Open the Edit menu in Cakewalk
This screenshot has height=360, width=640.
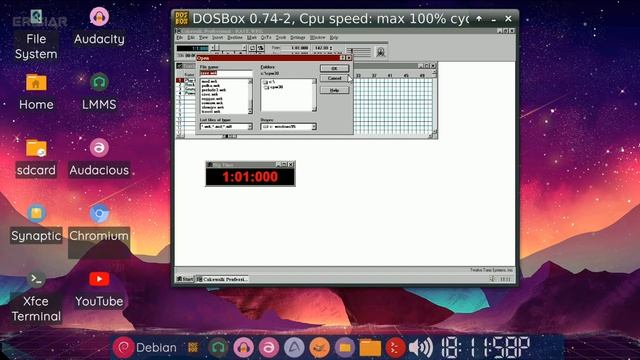[191, 38]
